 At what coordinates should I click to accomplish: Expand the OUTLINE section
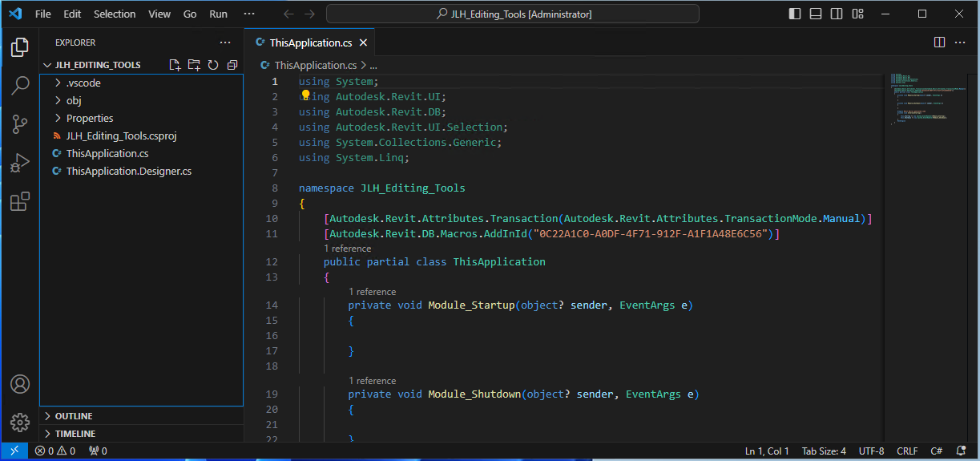tap(74, 416)
